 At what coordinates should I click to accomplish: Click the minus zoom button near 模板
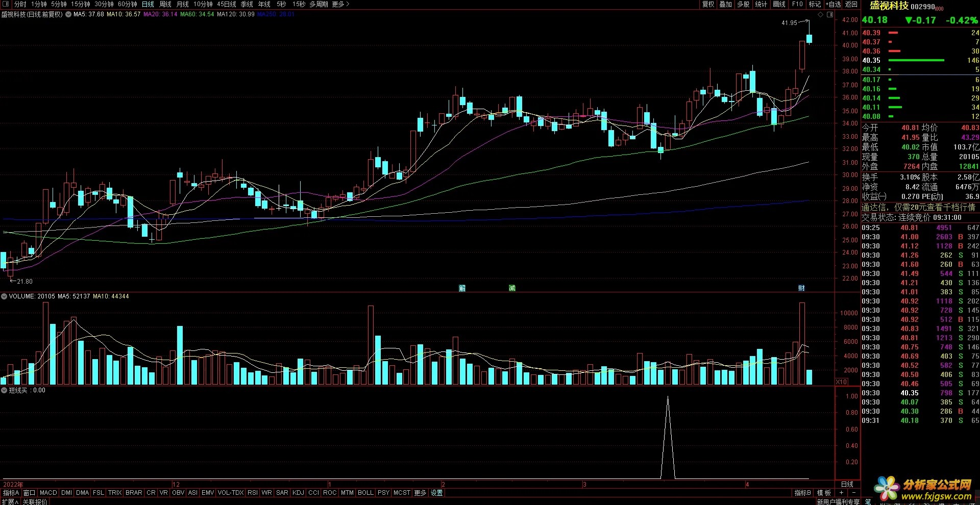[x=853, y=493]
